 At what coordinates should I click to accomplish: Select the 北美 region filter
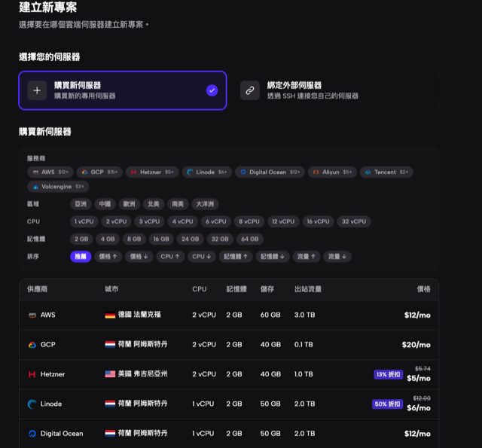coord(154,204)
